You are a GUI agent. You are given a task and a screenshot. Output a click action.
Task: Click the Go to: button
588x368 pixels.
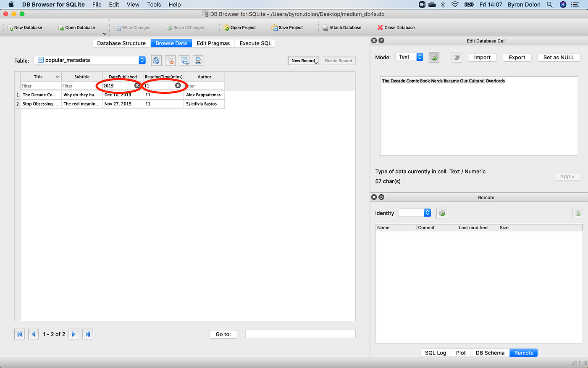(x=223, y=334)
